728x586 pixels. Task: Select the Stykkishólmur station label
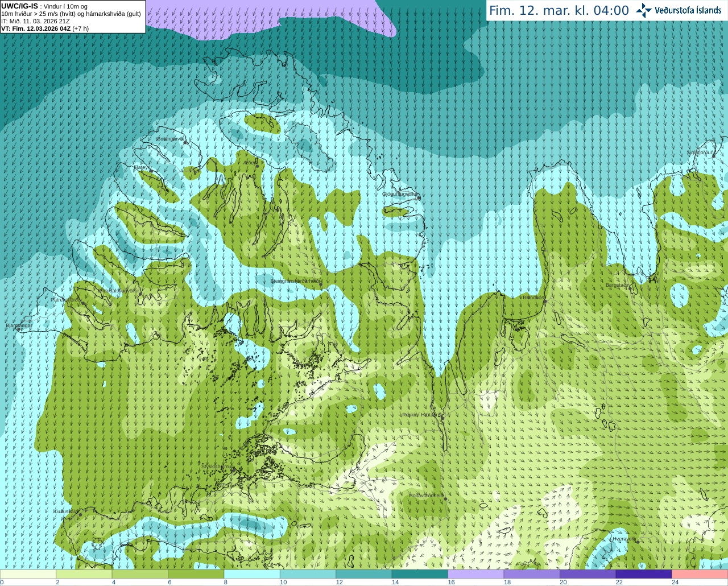pyautogui.click(x=217, y=467)
